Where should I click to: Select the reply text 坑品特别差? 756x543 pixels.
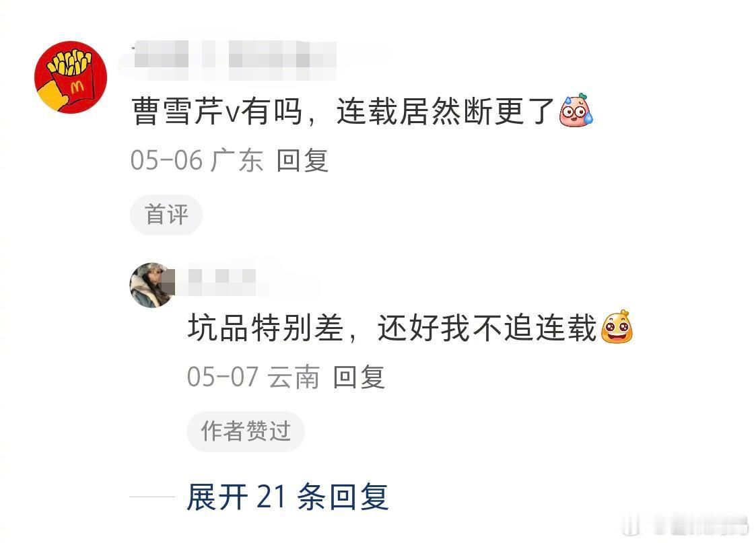click(x=266, y=328)
